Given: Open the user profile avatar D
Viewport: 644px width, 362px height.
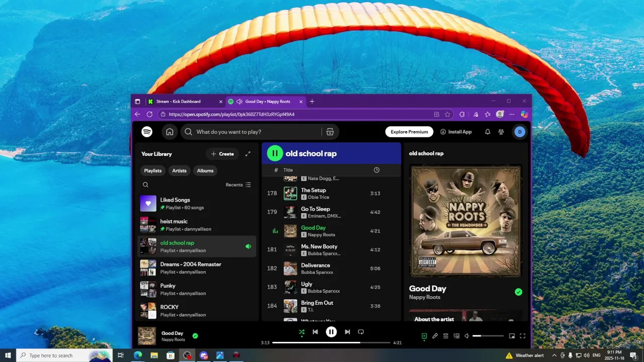Looking at the screenshot, I should click(x=520, y=132).
